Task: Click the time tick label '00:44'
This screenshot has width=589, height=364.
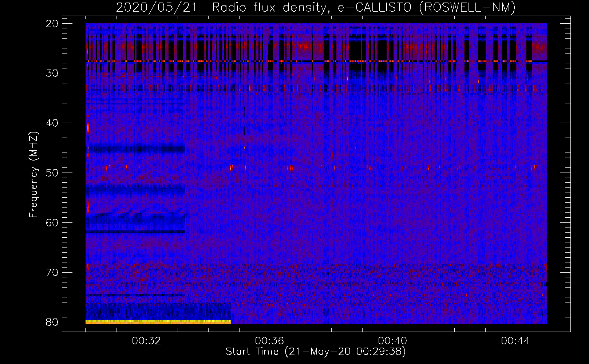Action: pos(516,341)
